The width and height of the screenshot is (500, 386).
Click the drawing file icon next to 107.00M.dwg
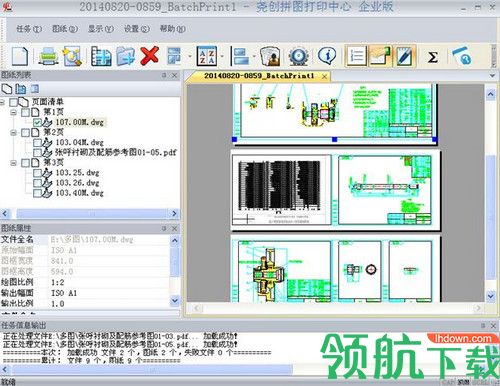coord(47,122)
